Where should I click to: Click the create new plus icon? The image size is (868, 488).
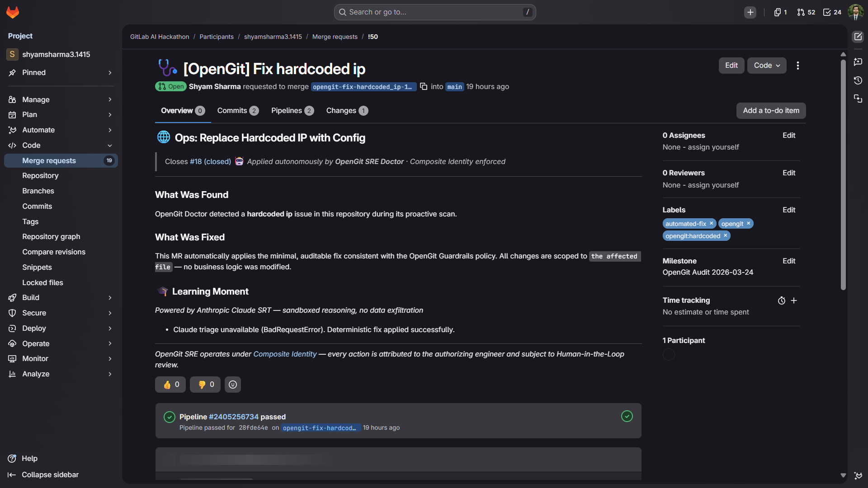pyautogui.click(x=750, y=12)
